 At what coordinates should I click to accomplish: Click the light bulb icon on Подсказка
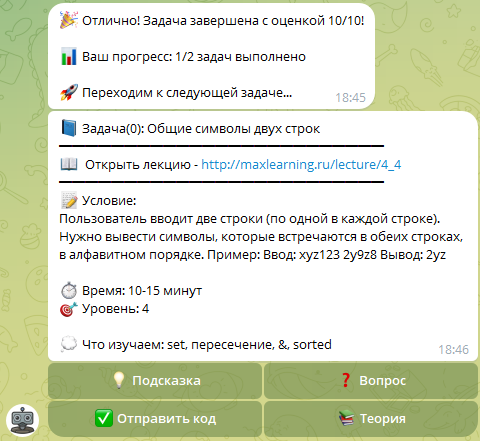click(119, 380)
